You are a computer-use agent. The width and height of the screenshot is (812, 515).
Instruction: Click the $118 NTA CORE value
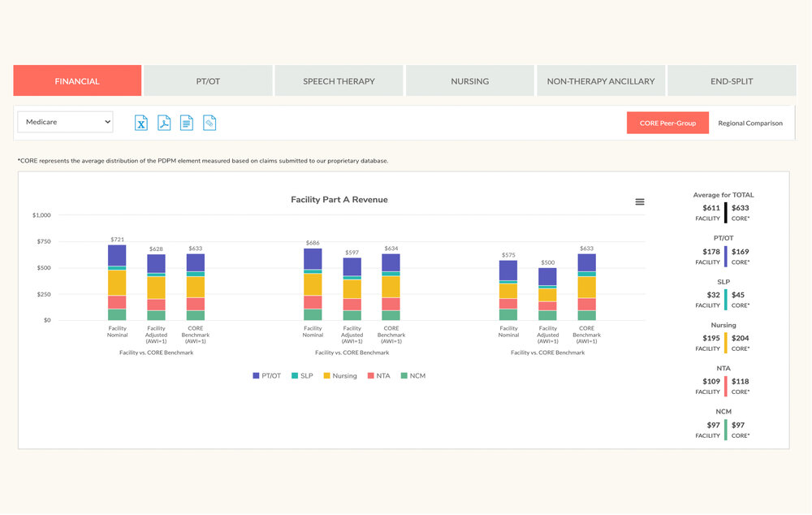click(x=740, y=381)
